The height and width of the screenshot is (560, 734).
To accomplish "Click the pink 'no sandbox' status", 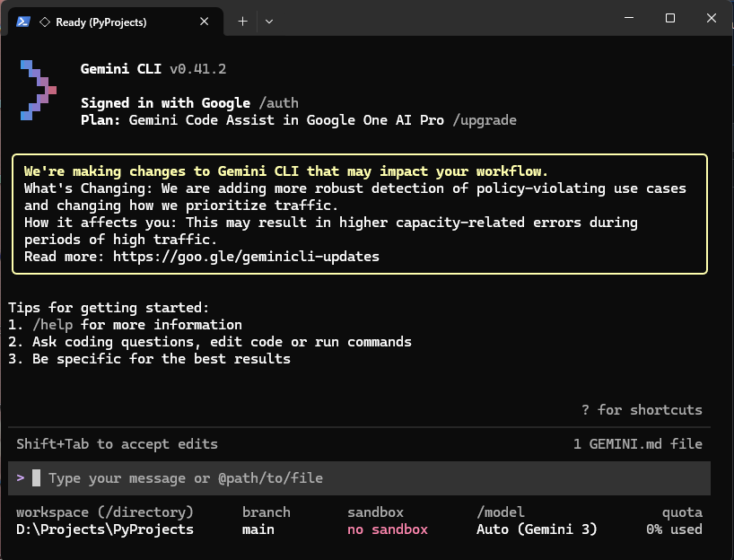I will pos(388,529).
